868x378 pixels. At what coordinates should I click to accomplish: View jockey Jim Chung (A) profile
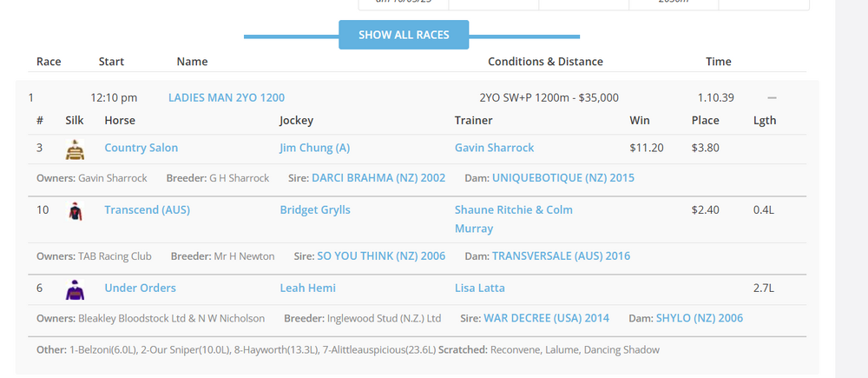tap(314, 148)
